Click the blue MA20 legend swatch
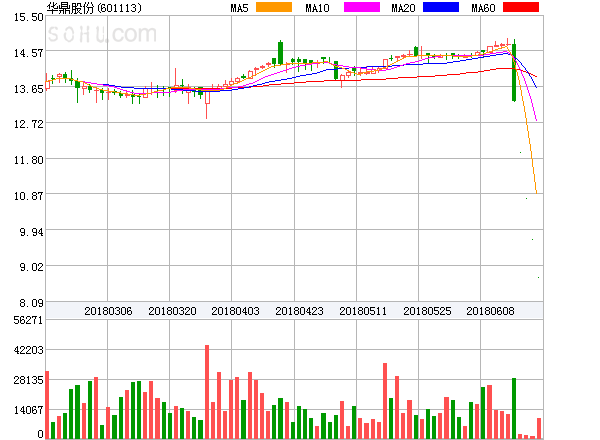This screenshot has width=600, height=440. click(441, 8)
